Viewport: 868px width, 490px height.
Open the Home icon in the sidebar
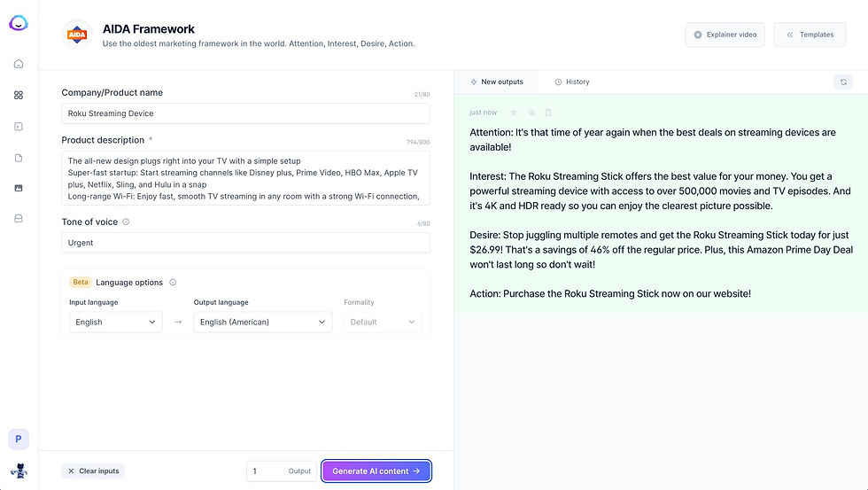pyautogui.click(x=19, y=64)
